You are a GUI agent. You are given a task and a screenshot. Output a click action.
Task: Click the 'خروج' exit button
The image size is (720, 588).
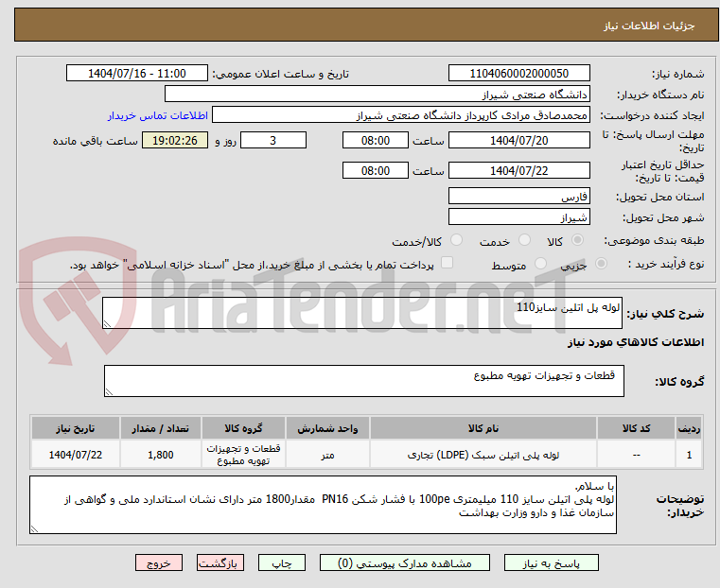pyautogui.click(x=159, y=562)
